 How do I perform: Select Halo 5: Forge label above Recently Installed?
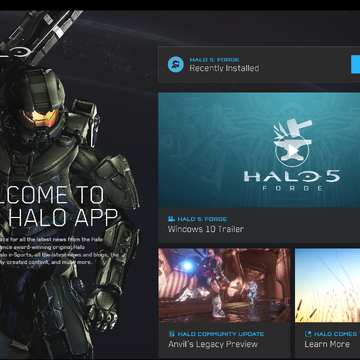[x=214, y=60]
